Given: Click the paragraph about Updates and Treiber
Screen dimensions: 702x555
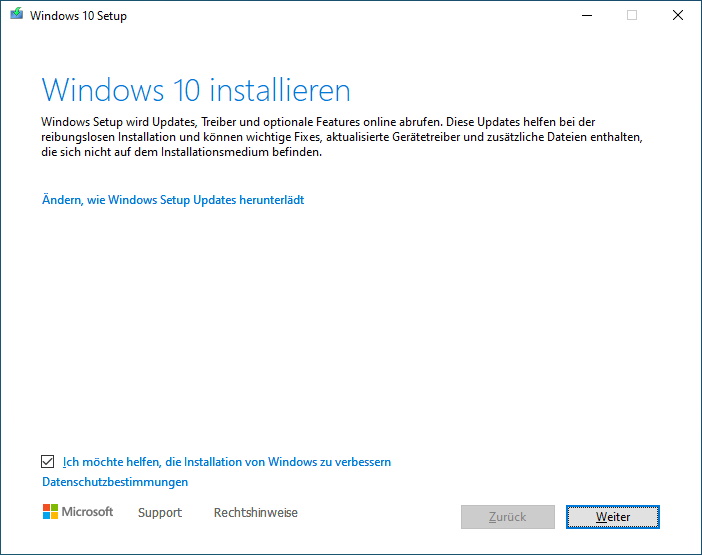Looking at the screenshot, I should (342, 137).
